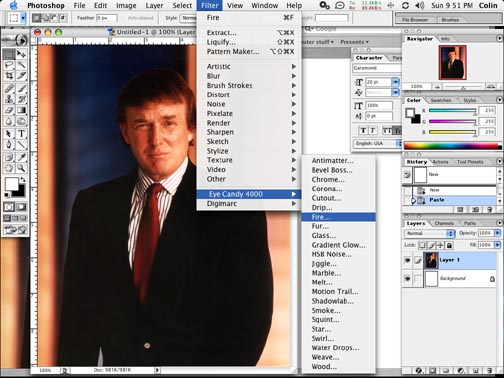Choose Fire… in Eye Candy submenu
504x378 pixels.
point(339,217)
